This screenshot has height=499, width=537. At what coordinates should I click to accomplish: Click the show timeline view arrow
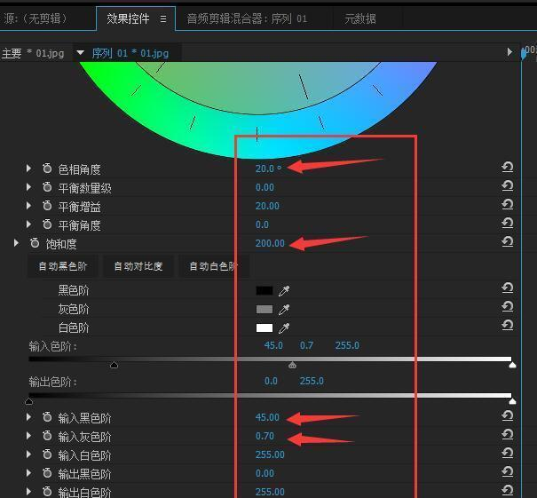pos(509,52)
